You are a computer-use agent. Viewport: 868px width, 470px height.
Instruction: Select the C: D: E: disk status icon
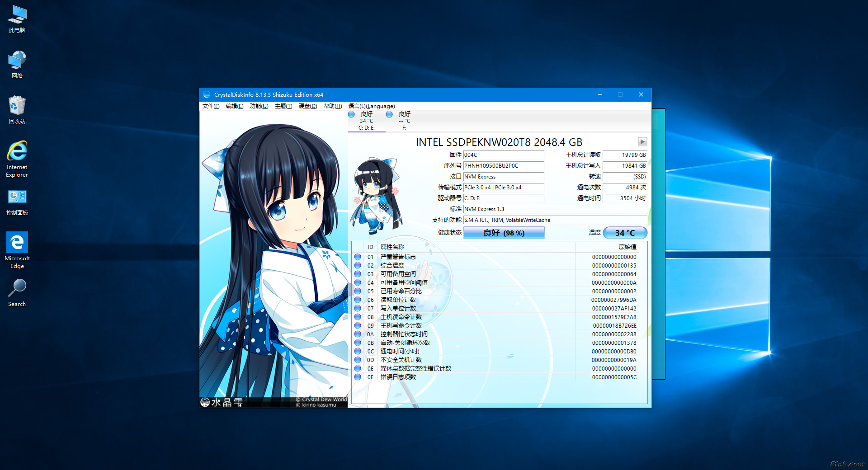[x=351, y=115]
